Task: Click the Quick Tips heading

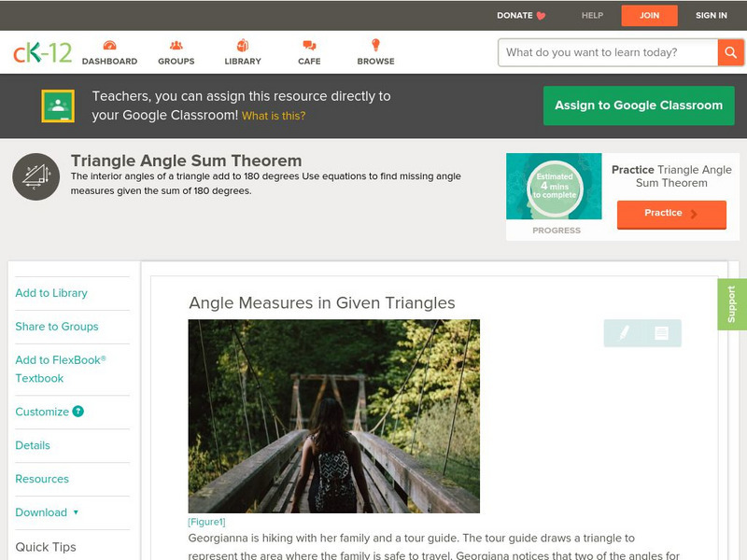Action: [46, 547]
